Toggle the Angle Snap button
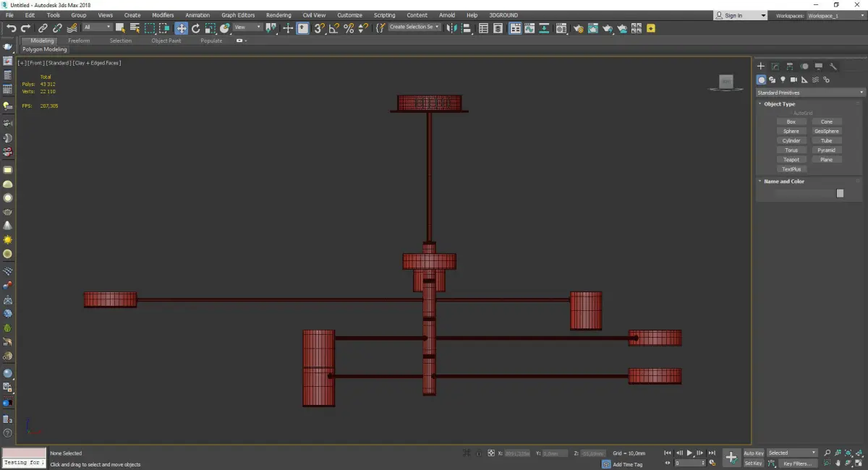 333,28
